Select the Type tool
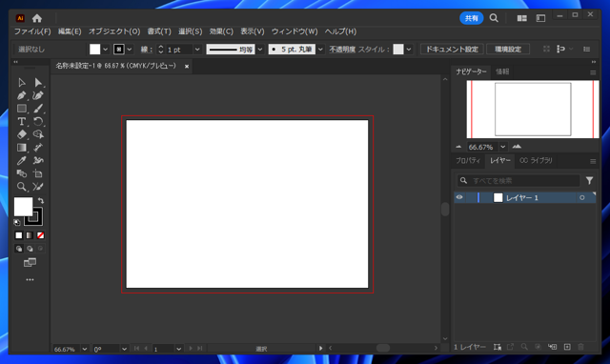Screen dimensions: 610x364 point(21,121)
